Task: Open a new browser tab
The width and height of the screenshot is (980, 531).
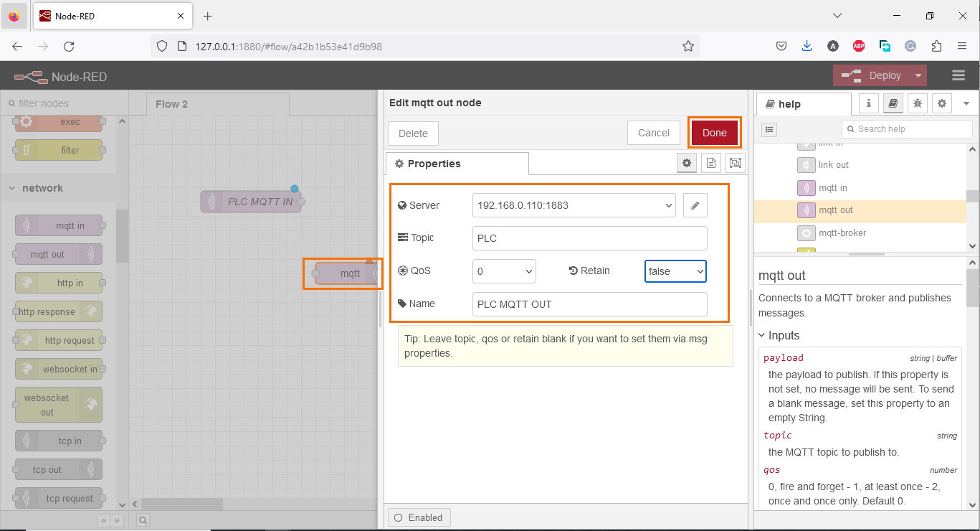Action: (208, 16)
